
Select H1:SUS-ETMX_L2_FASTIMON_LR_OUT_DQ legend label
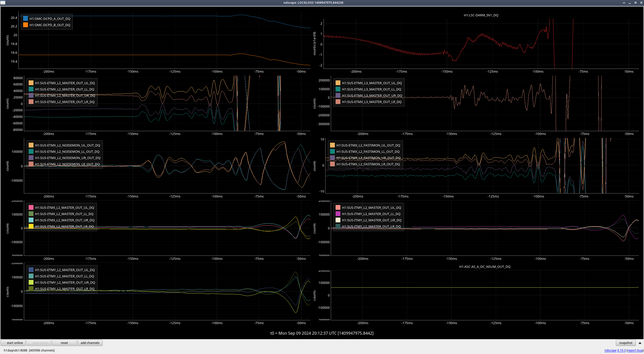pos(368,164)
